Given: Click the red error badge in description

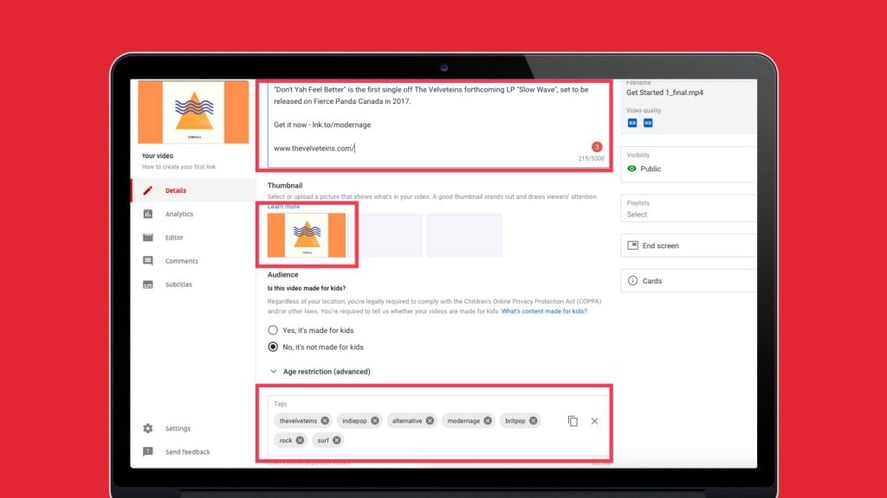Looking at the screenshot, I should [596, 147].
